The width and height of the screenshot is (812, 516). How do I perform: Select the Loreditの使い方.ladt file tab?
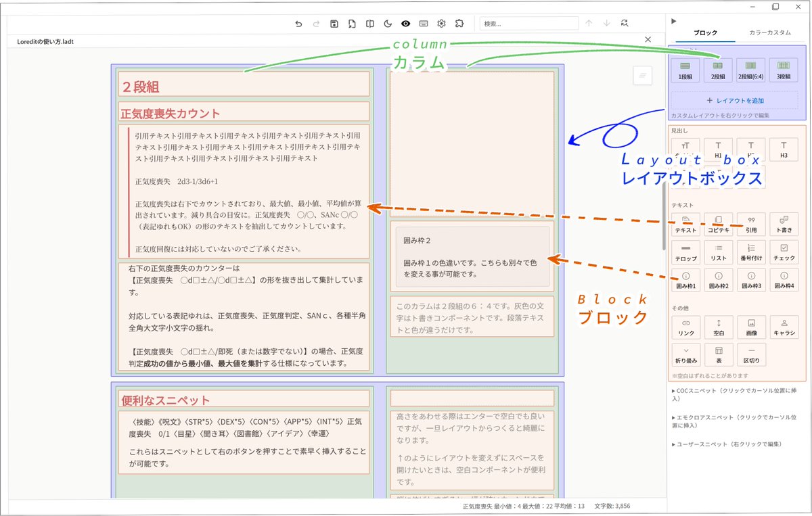(46, 41)
